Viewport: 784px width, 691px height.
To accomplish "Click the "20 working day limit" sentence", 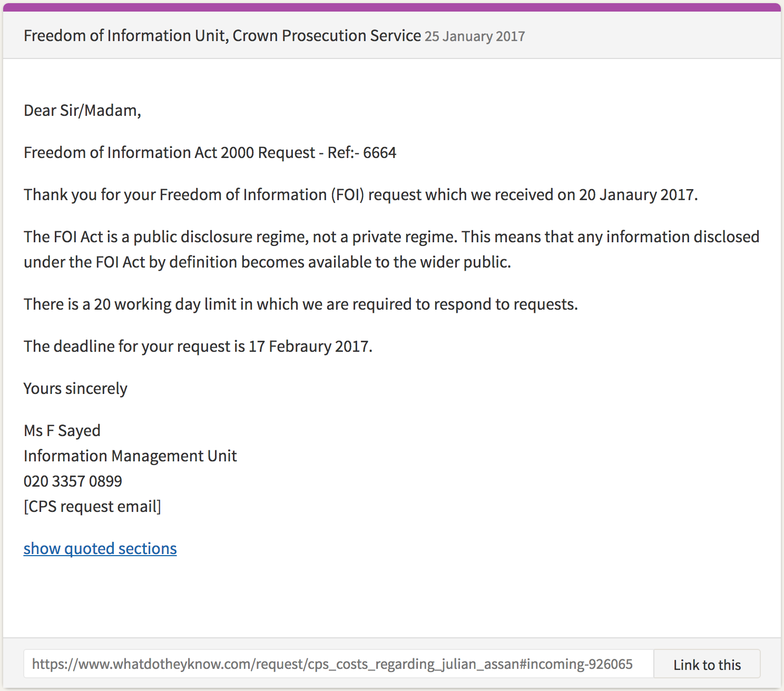I will coord(300,304).
